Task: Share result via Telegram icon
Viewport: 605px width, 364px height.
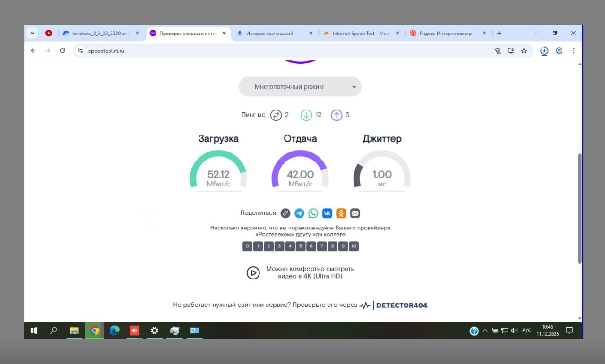Action: point(299,213)
